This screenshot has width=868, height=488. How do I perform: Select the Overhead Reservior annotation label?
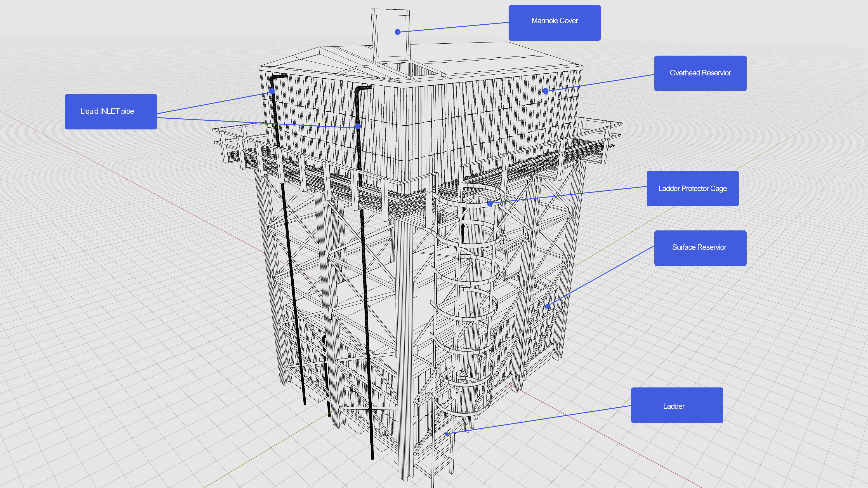pos(700,73)
